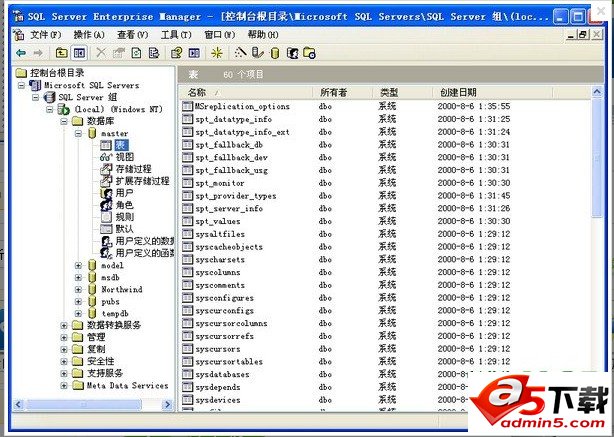614x437 pixels.
Task: Click the Properties toolbar icon
Action: [x=119, y=53]
